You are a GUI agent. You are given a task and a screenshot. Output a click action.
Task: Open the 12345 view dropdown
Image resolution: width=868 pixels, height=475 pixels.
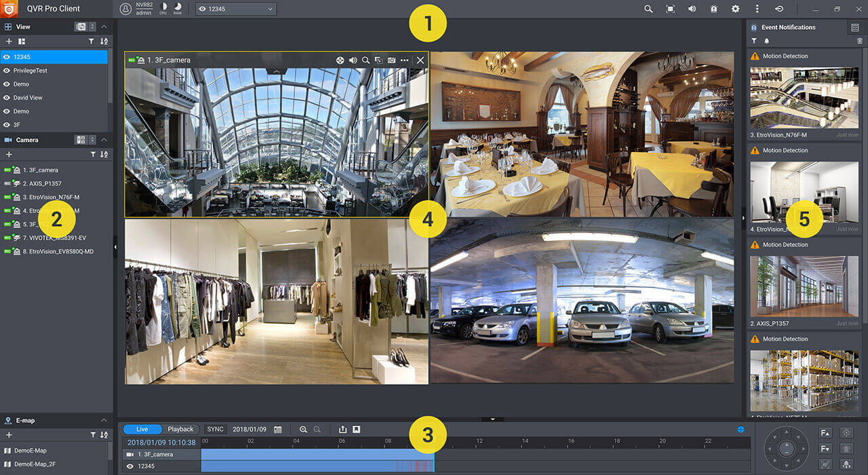(x=235, y=9)
